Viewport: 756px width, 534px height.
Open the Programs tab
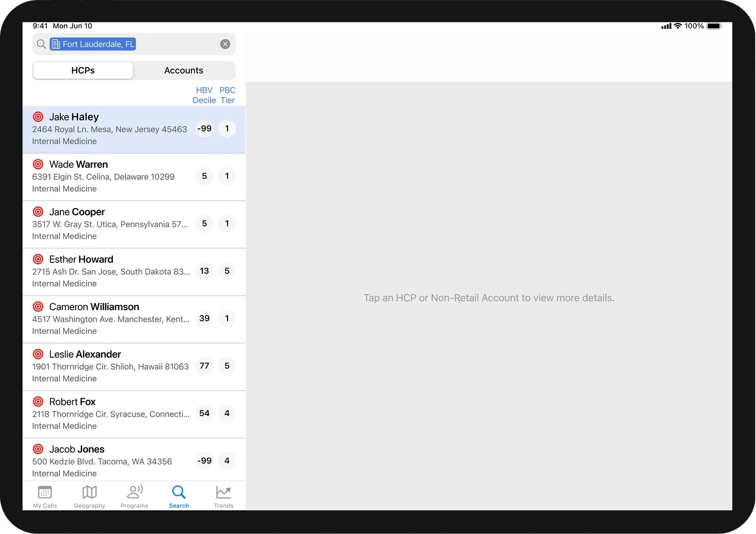[x=134, y=497]
